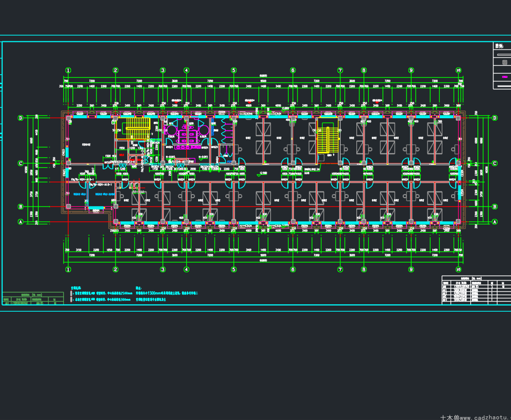Select the blue hatched strip in the restroom
511x420 pixels.
coord(213,127)
